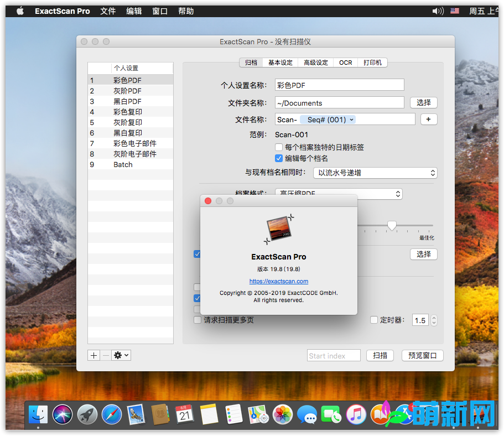This screenshot has width=504, height=436.
Task: Click 选择 button next to folder name
Action: coord(424,102)
